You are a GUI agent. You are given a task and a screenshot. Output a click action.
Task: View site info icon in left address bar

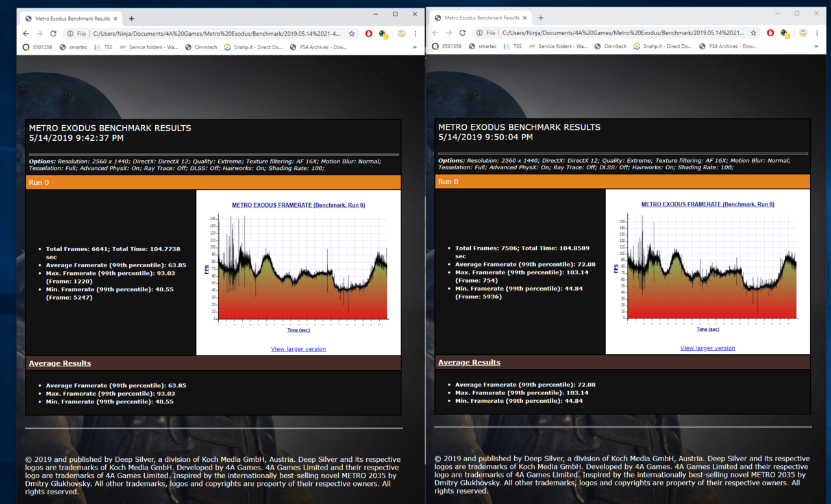click(x=70, y=34)
